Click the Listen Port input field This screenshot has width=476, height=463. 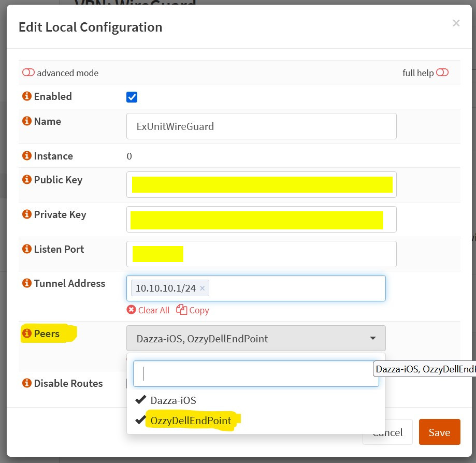262,254
